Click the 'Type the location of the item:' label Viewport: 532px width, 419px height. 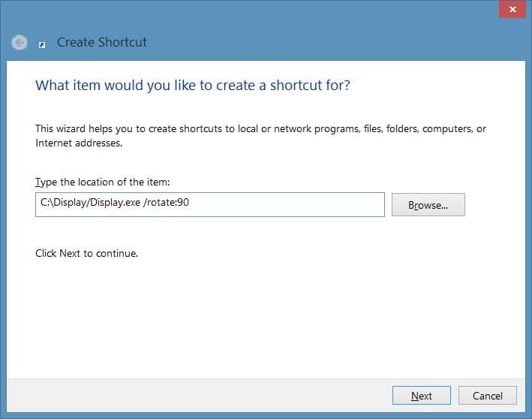(103, 182)
